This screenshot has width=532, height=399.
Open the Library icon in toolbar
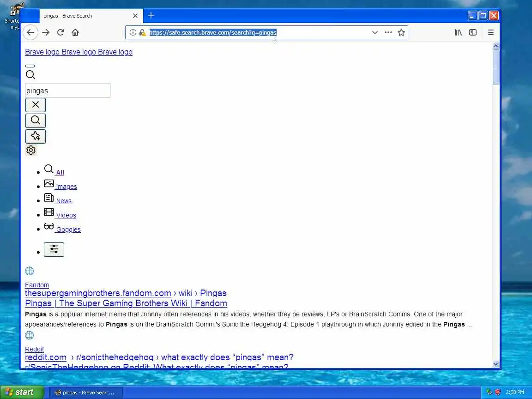click(x=458, y=33)
